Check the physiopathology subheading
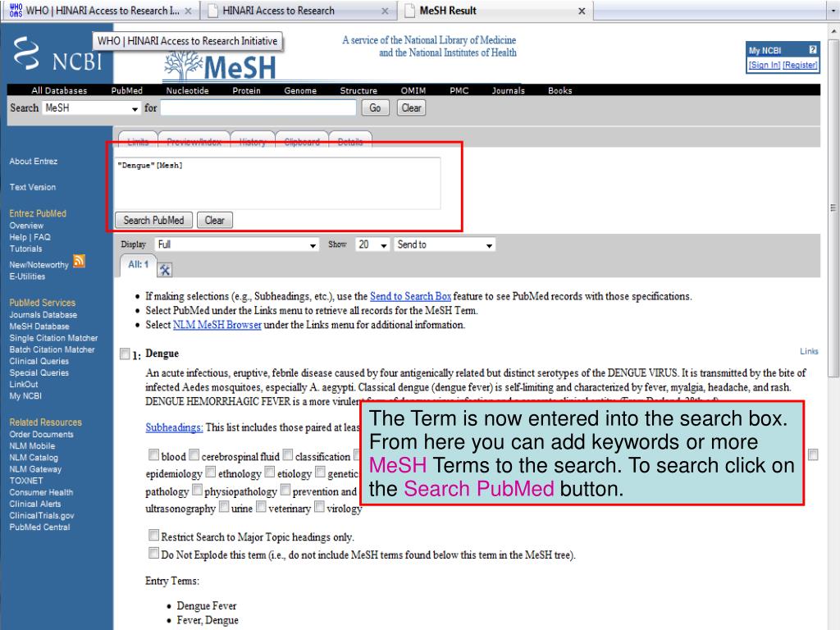 (197, 490)
